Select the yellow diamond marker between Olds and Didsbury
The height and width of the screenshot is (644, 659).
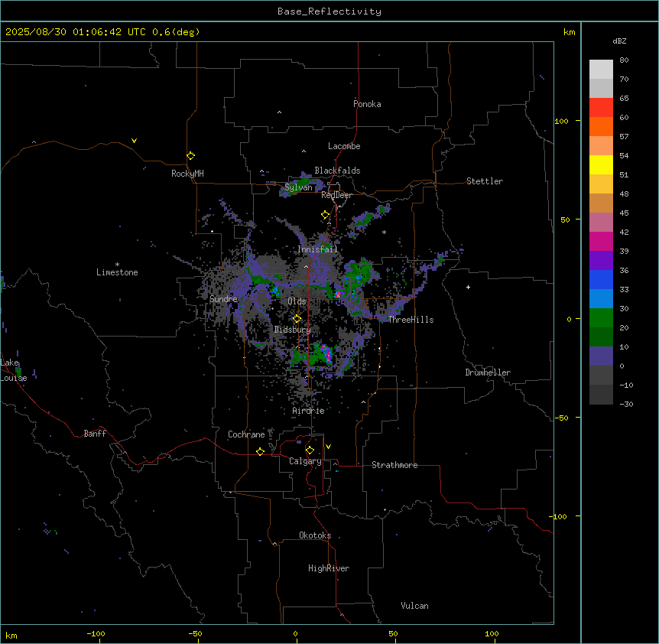tap(297, 319)
